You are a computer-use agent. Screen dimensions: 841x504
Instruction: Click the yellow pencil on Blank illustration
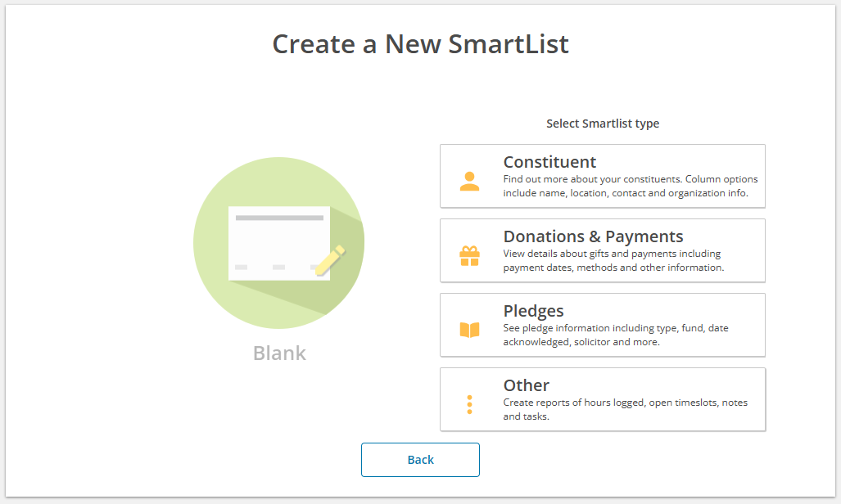pyautogui.click(x=330, y=260)
